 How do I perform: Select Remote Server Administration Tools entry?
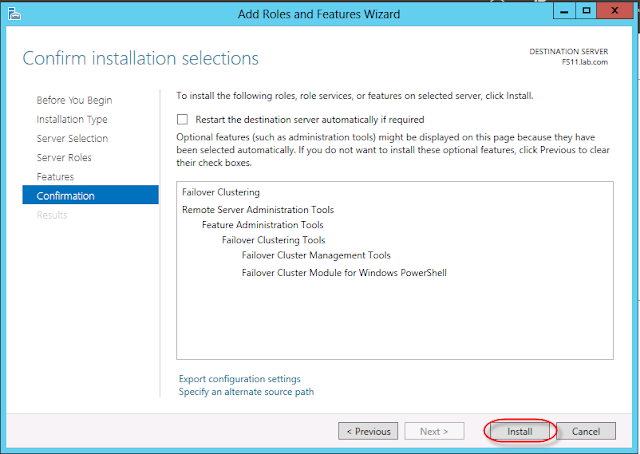258,210
